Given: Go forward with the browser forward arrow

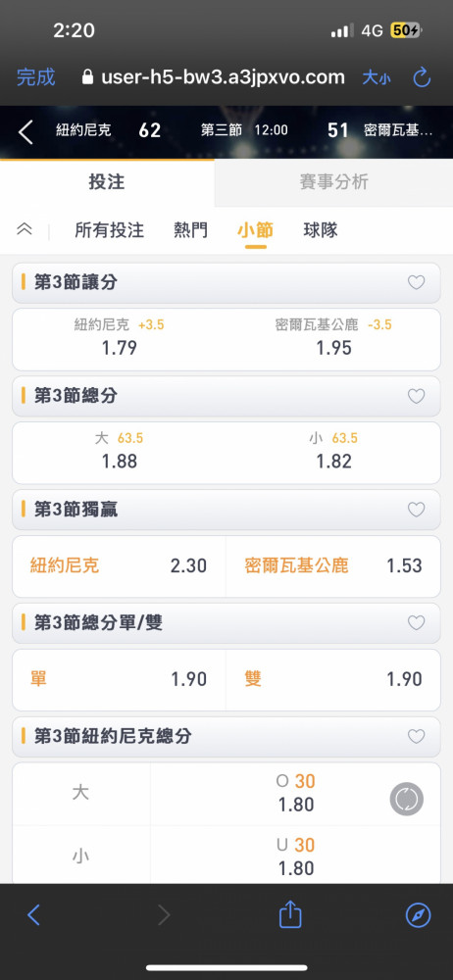Looking at the screenshot, I should coord(164,915).
